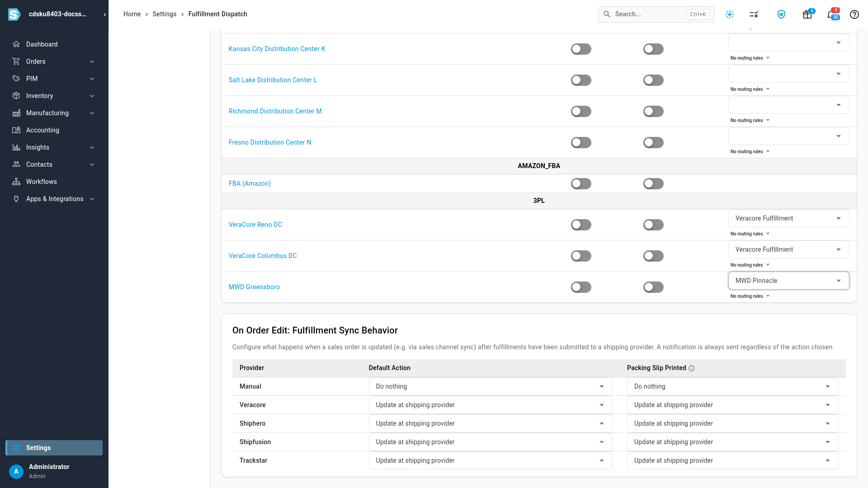Click the shield security icon
Screen dimensions: 868x488
click(x=781, y=14)
